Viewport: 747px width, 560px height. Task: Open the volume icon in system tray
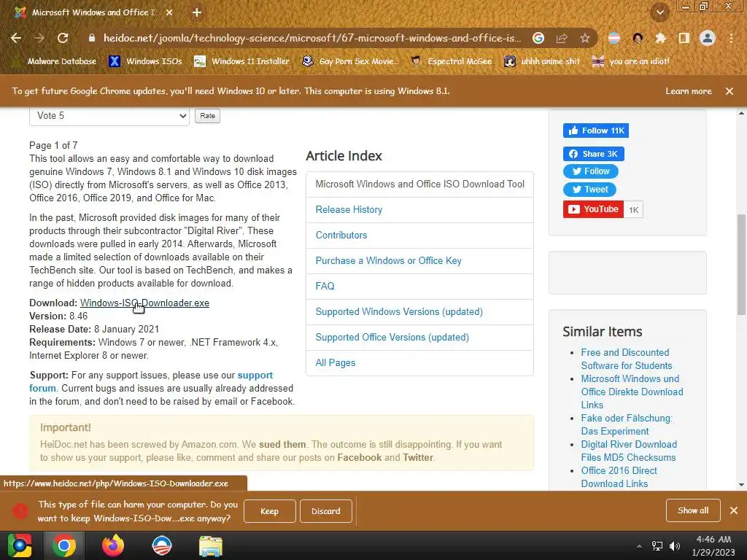(x=675, y=546)
